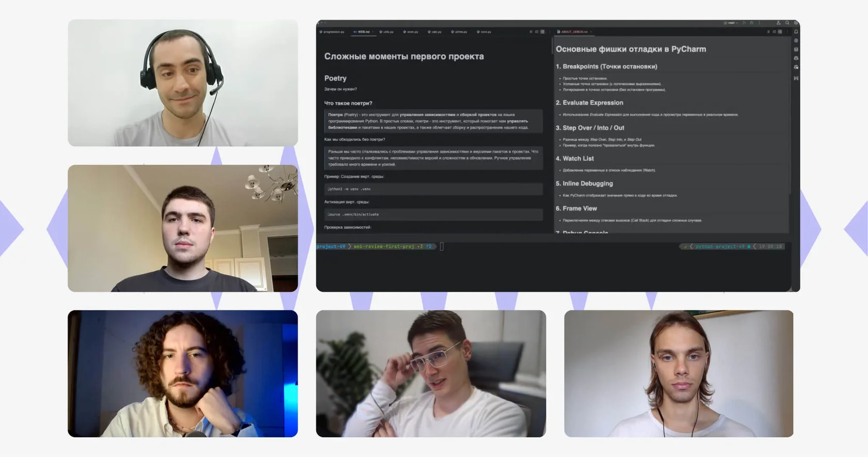This screenshot has width=868, height=457.
Task: Click 'web-review-first-proj' branch in terminal prompt
Action: [384, 246]
